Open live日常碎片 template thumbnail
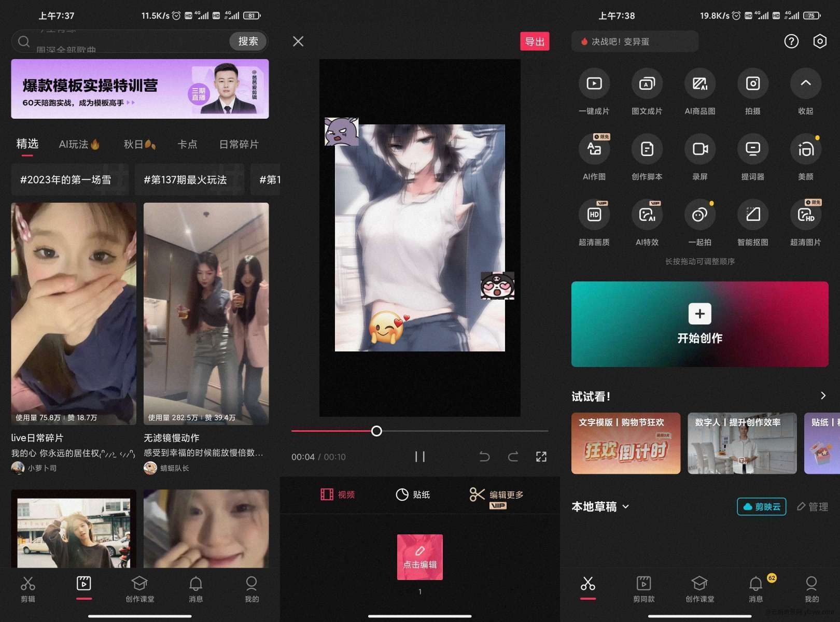The image size is (840, 622). [x=74, y=314]
